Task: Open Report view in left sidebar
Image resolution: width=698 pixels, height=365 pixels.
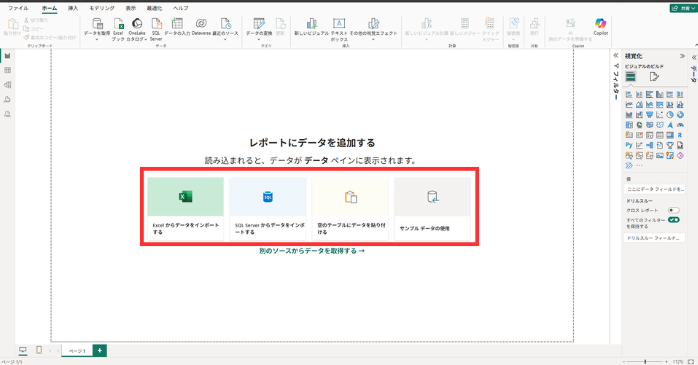Action: tap(8, 56)
